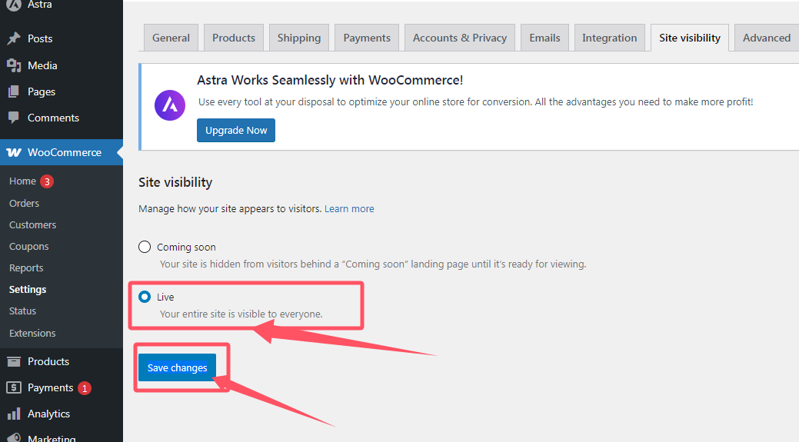Screen dimensions: 799x442
Task: Click the Upgrade Now button
Action: coord(236,131)
